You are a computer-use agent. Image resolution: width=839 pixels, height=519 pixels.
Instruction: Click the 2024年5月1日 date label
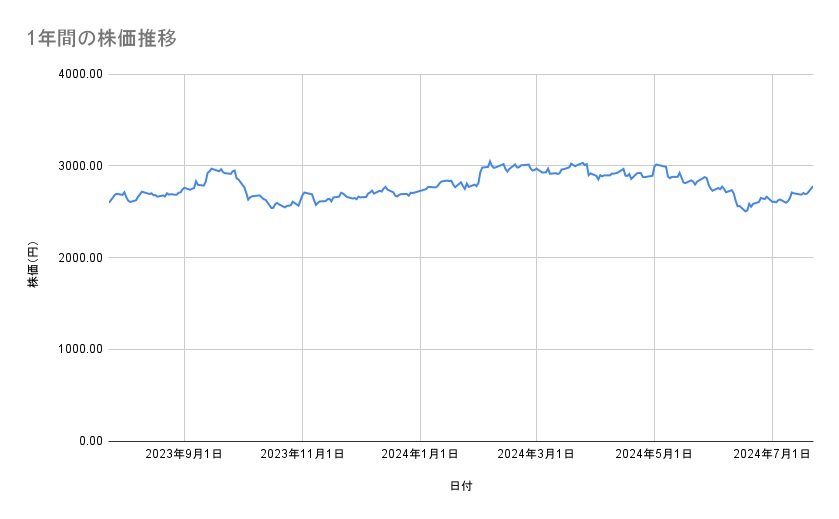[654, 455]
